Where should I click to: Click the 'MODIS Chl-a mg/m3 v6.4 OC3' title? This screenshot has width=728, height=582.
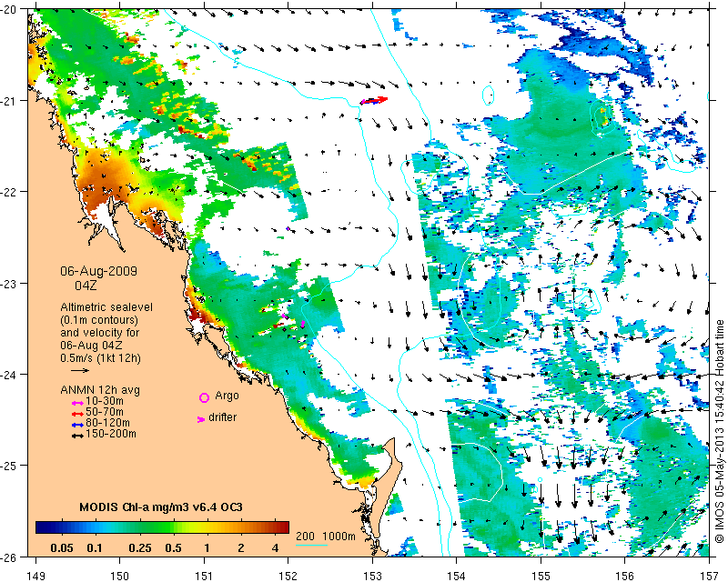pos(161,507)
